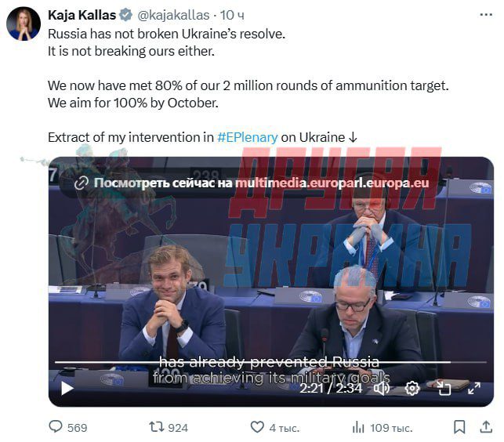Click the verified badge icon
Screen dimensions: 504x442
(124, 16)
